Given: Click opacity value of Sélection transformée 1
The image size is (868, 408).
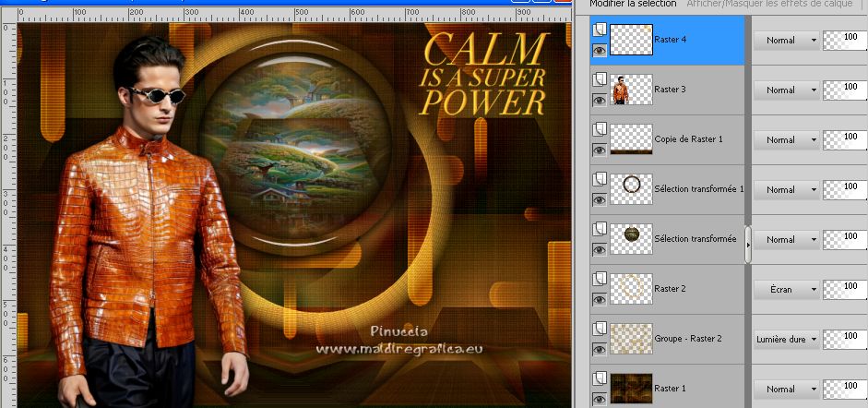Looking at the screenshot, I should pos(850,186).
